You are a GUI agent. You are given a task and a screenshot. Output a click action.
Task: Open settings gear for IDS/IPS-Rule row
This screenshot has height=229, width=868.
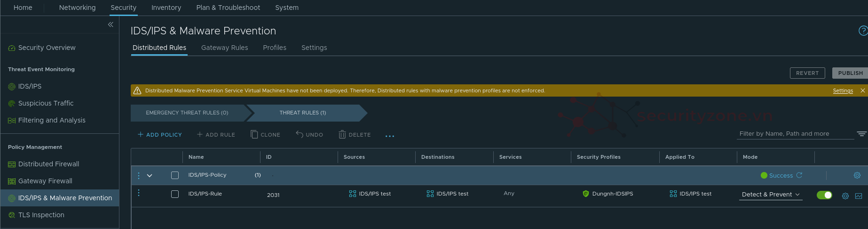coord(845,196)
